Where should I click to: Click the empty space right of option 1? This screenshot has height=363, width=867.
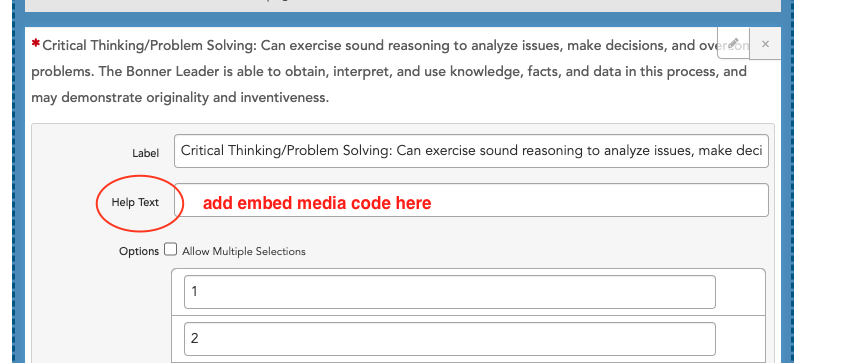point(740,292)
